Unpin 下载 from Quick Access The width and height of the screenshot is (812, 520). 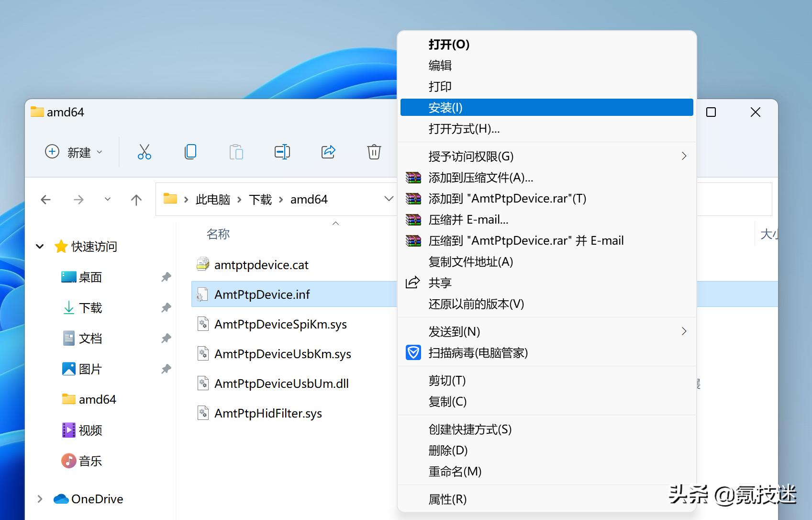166,307
